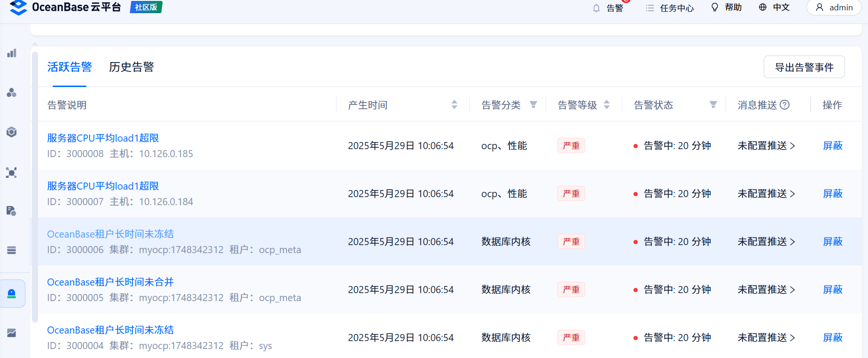Sort by 产生时间 column arrows
The width and height of the screenshot is (868, 358).
[x=454, y=104]
